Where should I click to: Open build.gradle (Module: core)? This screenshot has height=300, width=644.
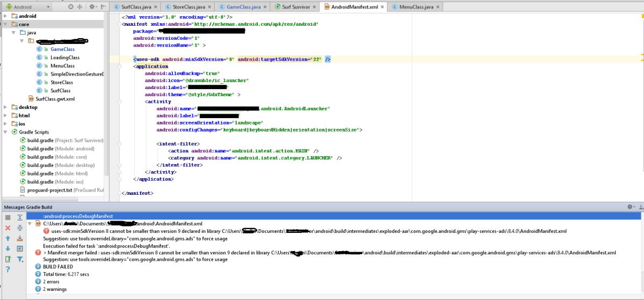[54, 157]
